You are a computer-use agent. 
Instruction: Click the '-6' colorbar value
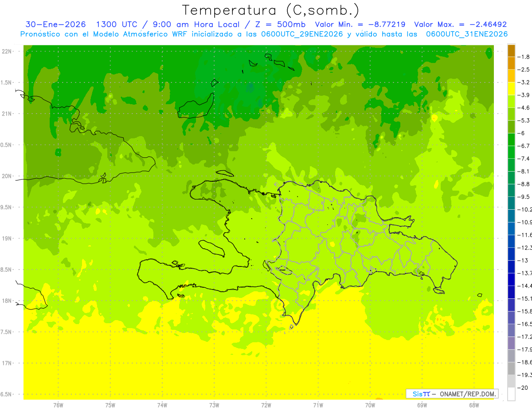[522, 133]
